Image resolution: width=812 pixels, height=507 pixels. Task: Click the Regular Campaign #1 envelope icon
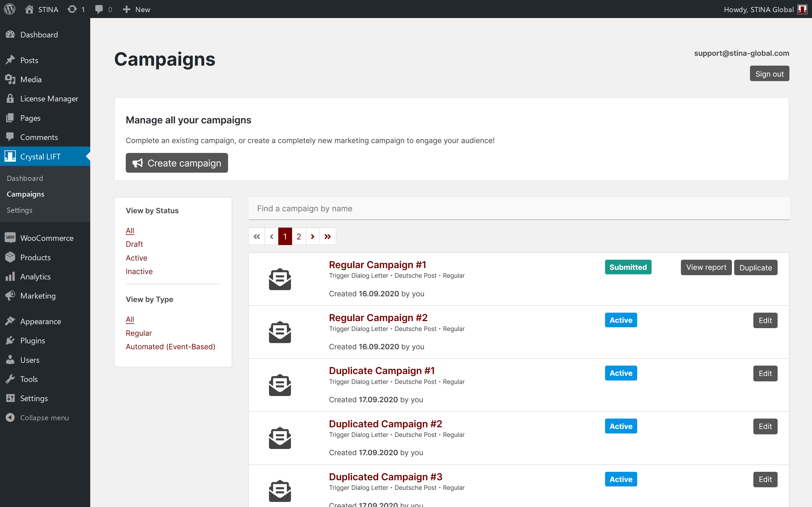279,279
